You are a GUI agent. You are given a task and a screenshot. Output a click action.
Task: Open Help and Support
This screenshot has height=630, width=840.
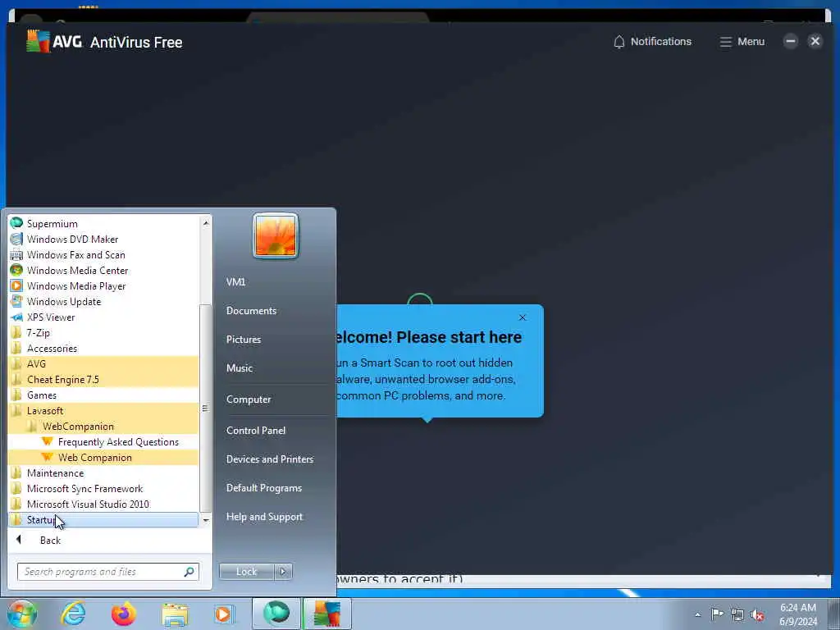[264, 517]
